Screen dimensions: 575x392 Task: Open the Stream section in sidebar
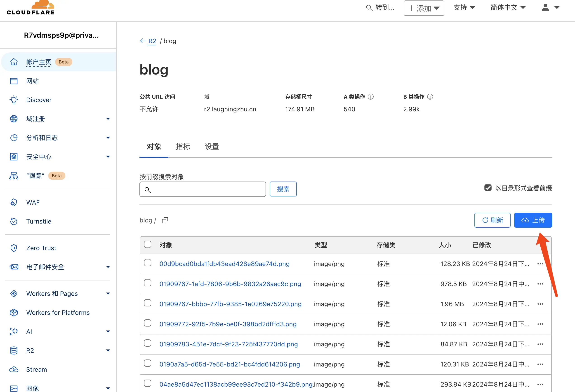[36, 369]
